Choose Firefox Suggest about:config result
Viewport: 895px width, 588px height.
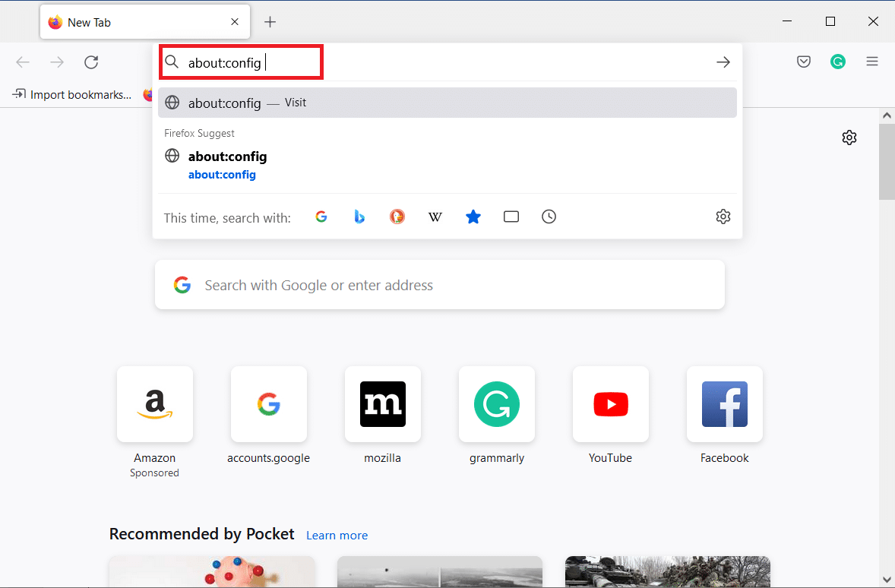pyautogui.click(x=447, y=165)
